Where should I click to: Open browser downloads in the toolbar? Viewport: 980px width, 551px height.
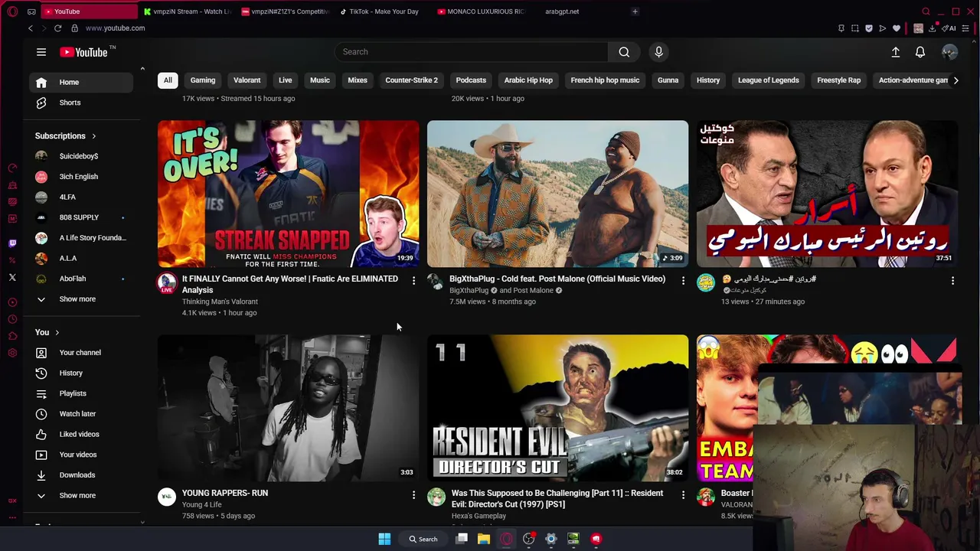pyautogui.click(x=932, y=28)
